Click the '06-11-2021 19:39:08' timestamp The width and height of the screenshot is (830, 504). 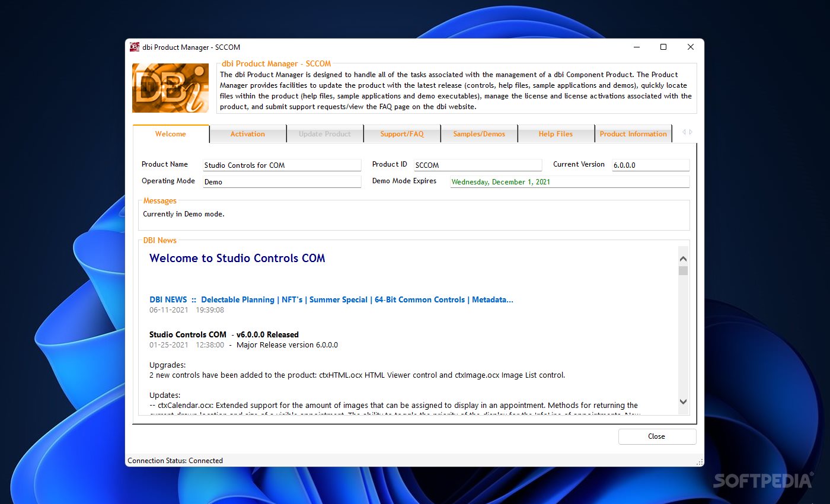click(187, 310)
